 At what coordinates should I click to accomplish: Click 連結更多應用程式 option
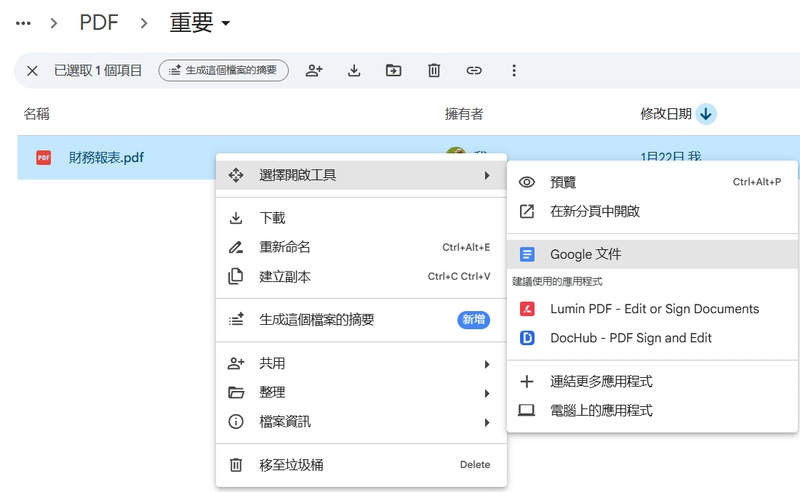point(652,381)
